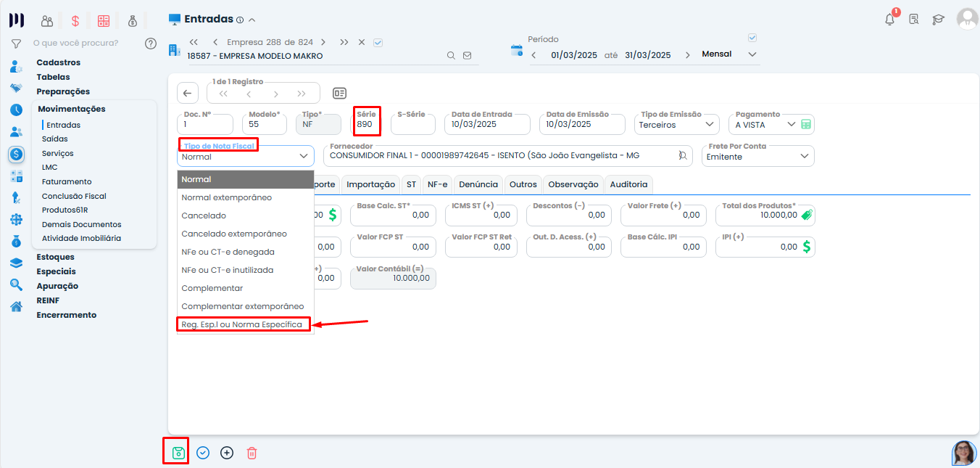Click the Apuração menu item

pyautogui.click(x=57, y=286)
